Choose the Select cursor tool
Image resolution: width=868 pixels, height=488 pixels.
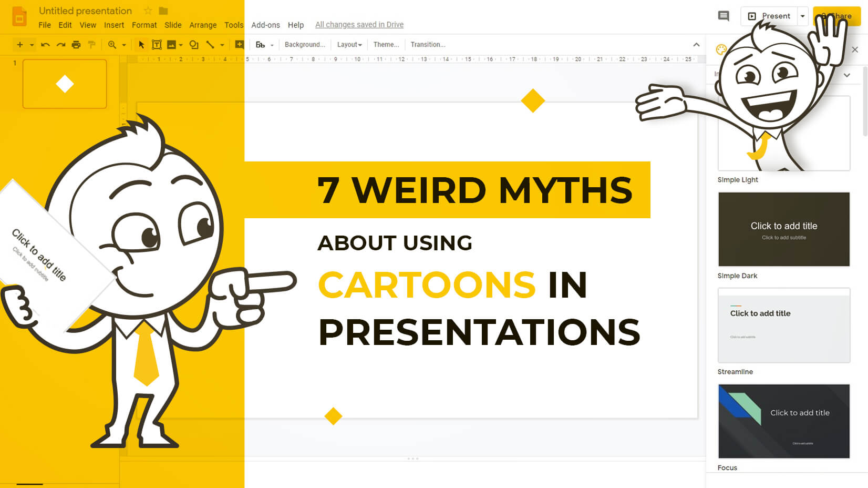(141, 45)
